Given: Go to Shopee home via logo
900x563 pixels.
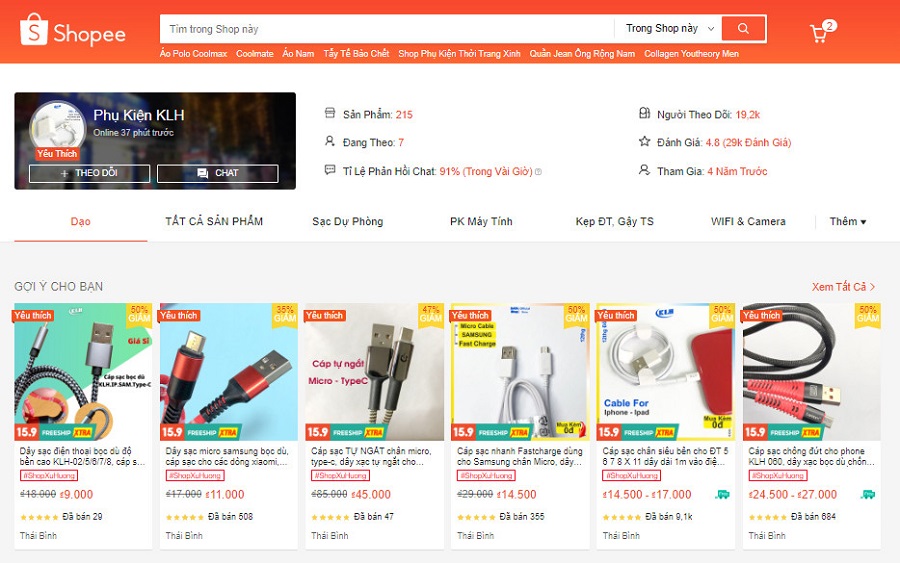Looking at the screenshot, I should click(x=72, y=30).
